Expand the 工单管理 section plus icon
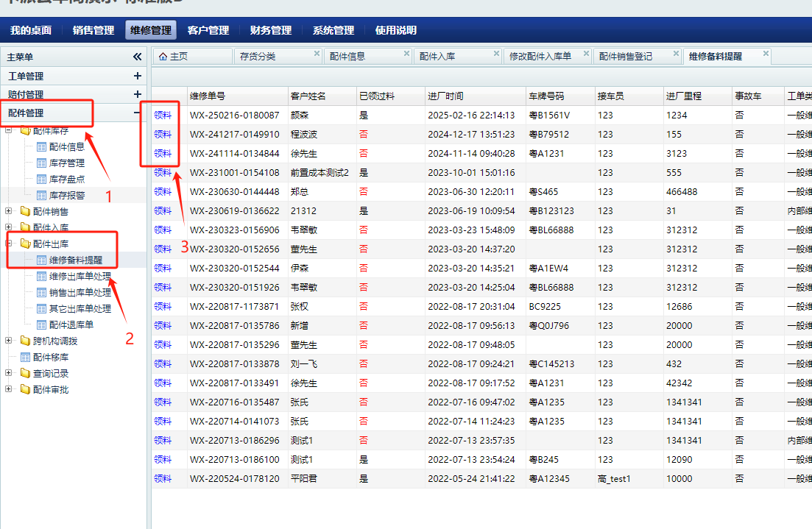Viewport: 812px width, 529px height. pyautogui.click(x=137, y=76)
